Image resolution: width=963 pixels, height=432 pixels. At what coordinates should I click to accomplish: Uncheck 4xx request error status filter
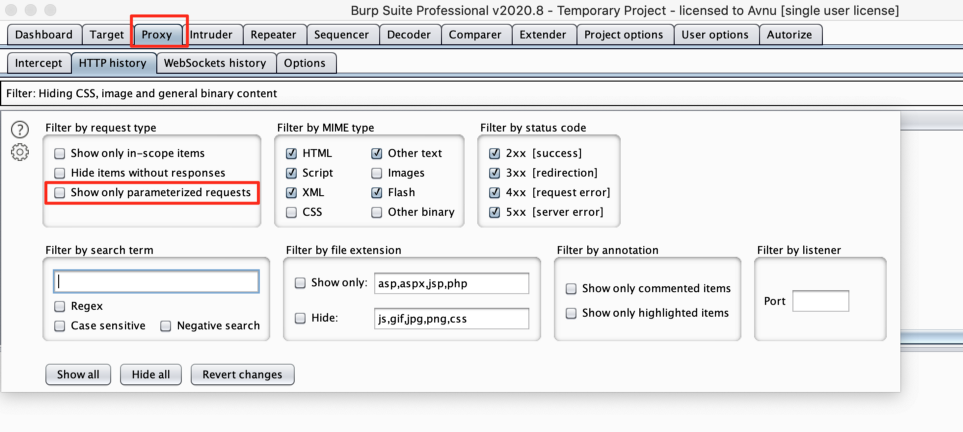pos(494,193)
